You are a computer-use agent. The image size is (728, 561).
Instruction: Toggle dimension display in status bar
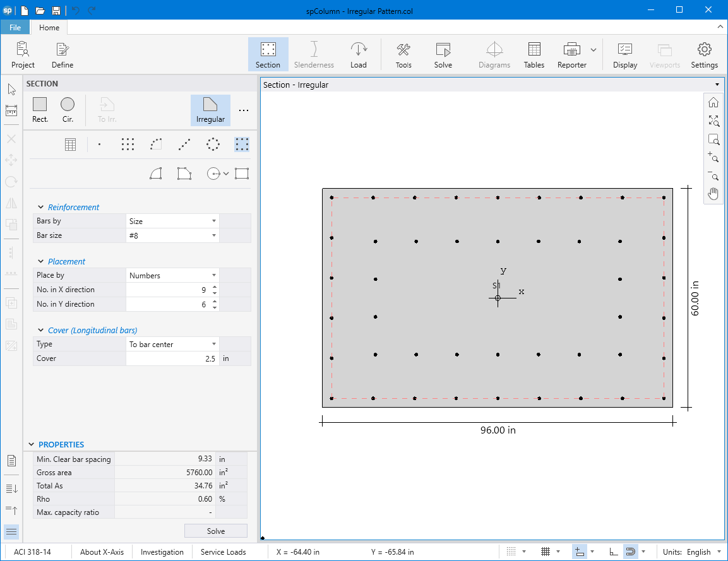point(579,552)
